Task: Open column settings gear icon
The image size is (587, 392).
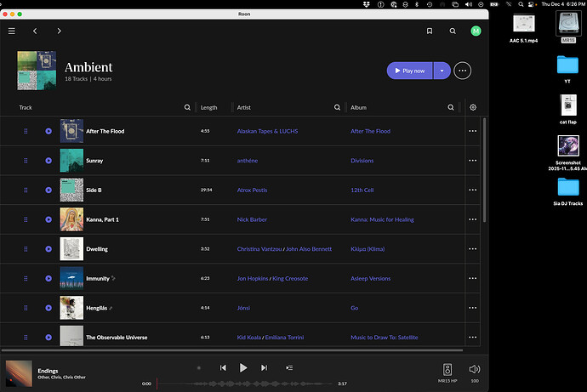Action: [x=473, y=108]
